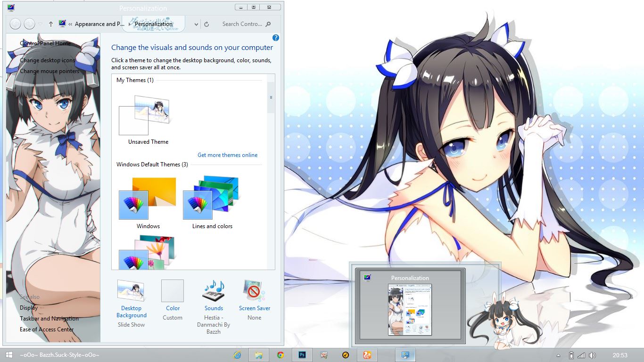Open the blue Help question mark
Image resolution: width=644 pixels, height=362 pixels.
[x=276, y=38]
